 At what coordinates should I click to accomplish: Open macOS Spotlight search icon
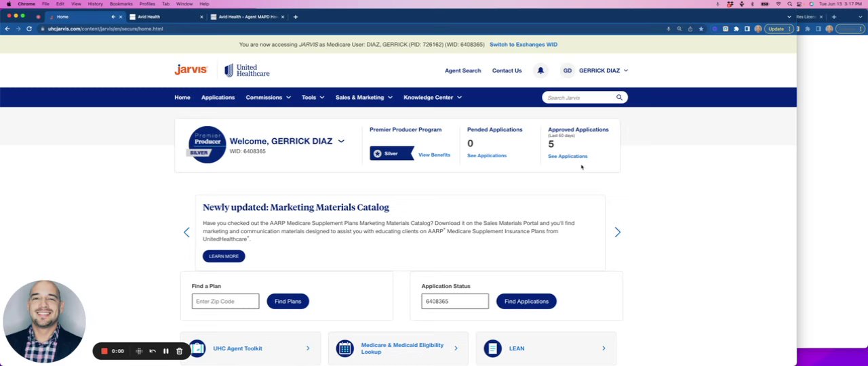[789, 4]
